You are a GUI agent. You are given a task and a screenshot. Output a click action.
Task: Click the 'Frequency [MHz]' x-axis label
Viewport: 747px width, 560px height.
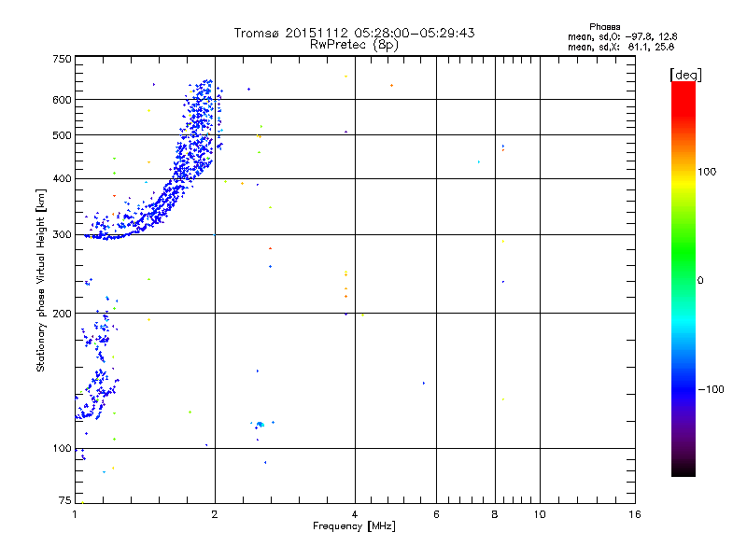click(354, 526)
